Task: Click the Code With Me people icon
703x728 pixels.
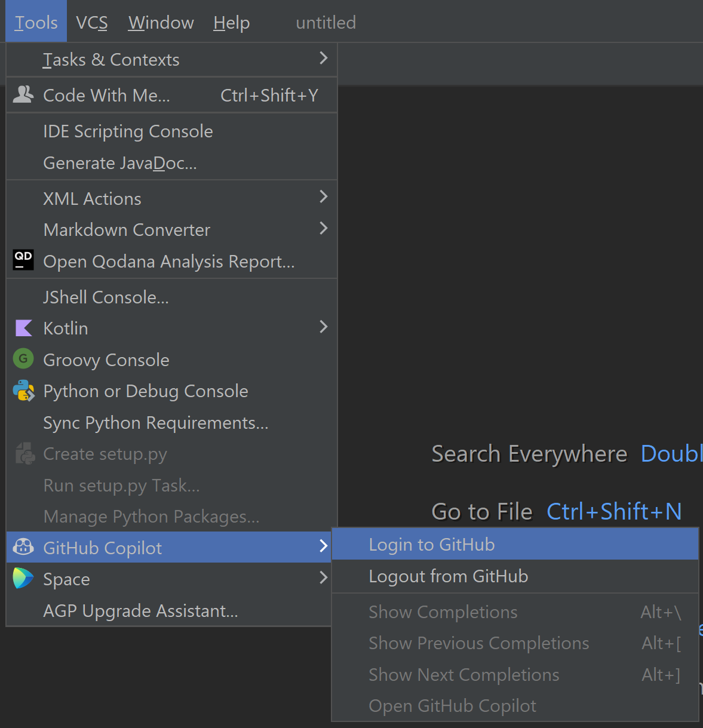Action: point(23,94)
